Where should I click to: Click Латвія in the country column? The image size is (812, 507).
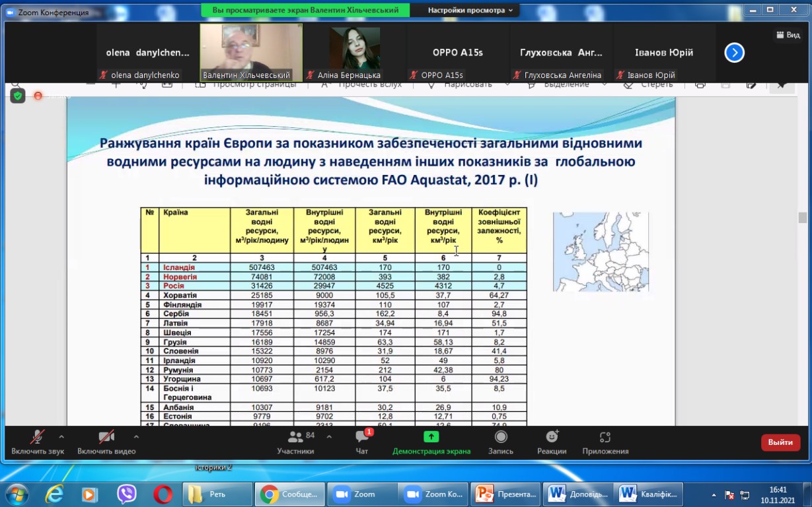point(175,323)
